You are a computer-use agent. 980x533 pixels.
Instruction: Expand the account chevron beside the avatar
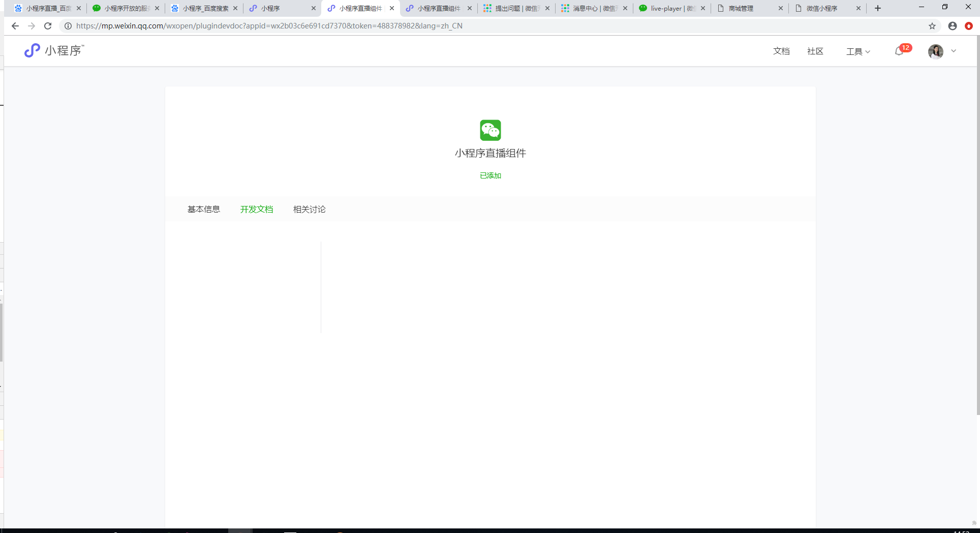click(954, 51)
